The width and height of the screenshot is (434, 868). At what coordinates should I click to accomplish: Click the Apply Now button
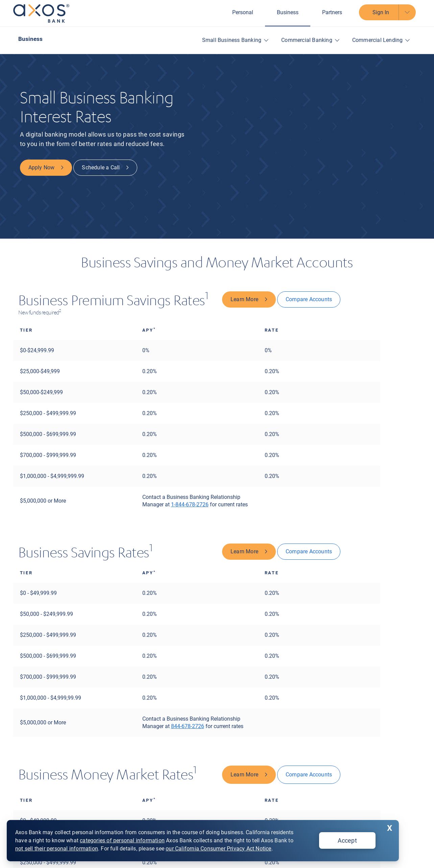click(46, 168)
